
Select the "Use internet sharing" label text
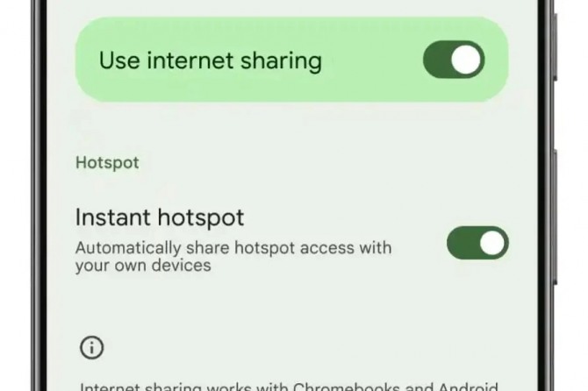[211, 61]
